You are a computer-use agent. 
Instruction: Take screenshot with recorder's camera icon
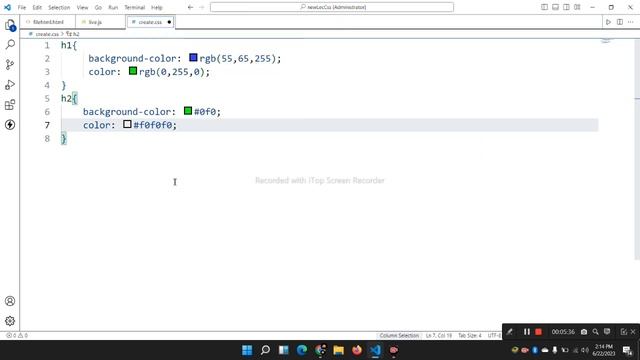(x=584, y=332)
